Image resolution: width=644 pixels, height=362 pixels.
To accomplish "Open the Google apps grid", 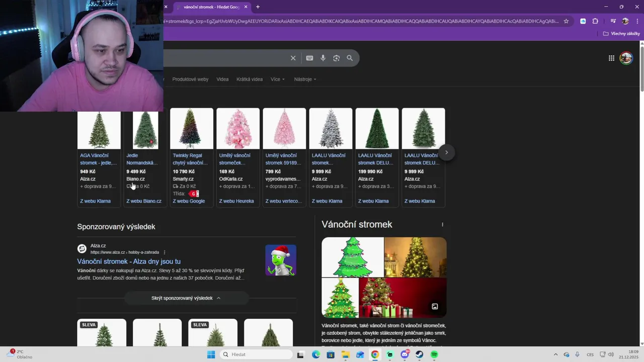I will [x=611, y=58].
